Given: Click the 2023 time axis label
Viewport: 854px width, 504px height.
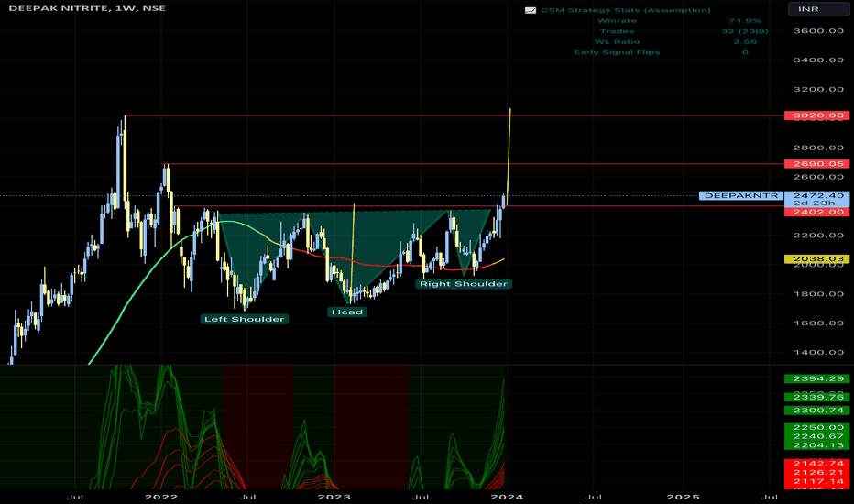Looking at the screenshot, I should pyautogui.click(x=334, y=497).
